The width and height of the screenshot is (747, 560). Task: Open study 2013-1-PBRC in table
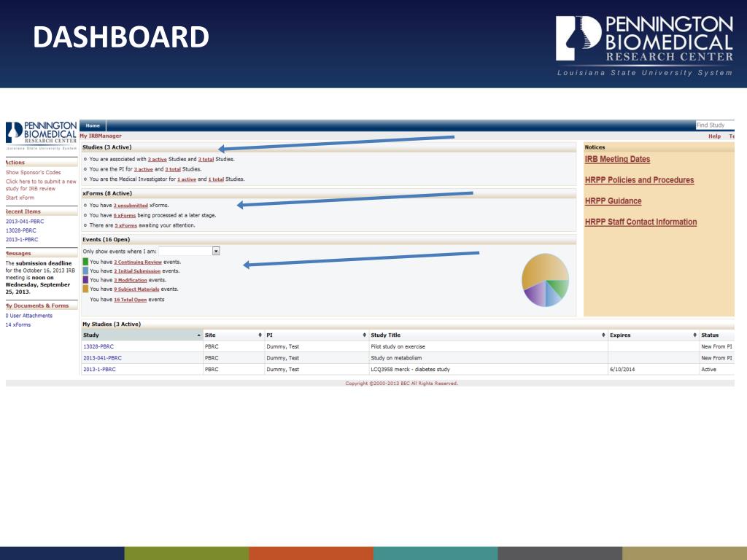tap(99, 370)
